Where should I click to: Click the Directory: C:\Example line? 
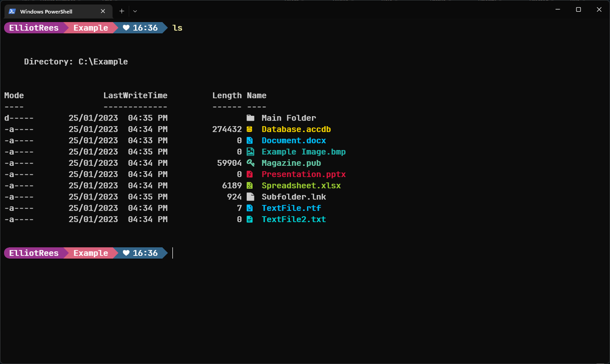click(x=76, y=62)
